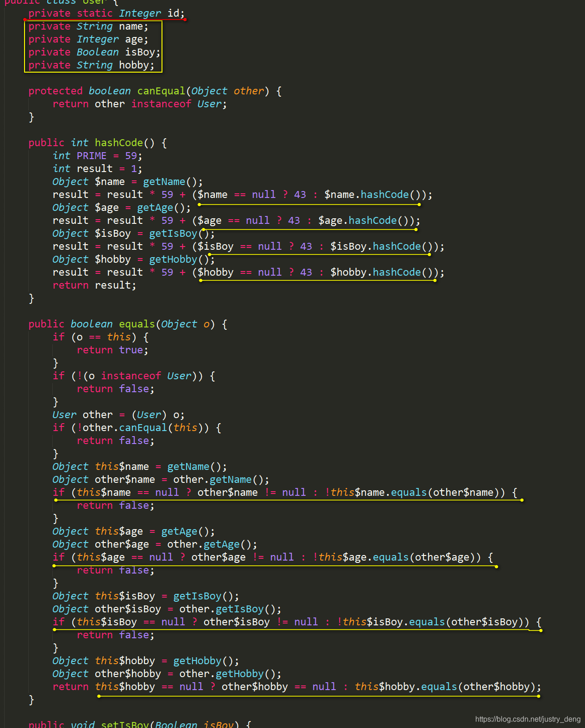This screenshot has height=728, width=585.
Task: Click the $name.hashCode() result line
Action: click(x=243, y=195)
